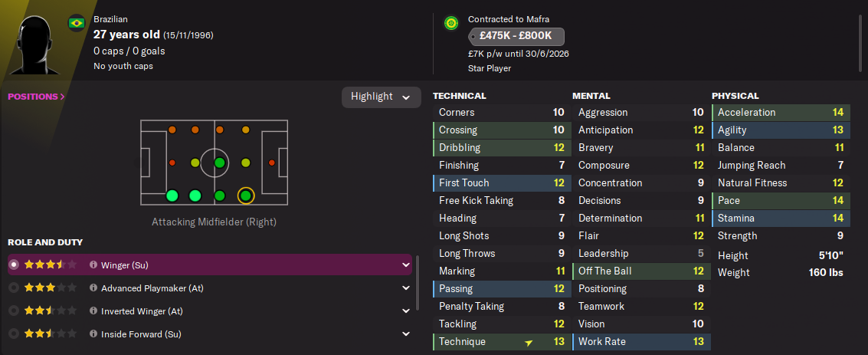Open info icon for Advanced Playmaker (At)
868x355 pixels.
[x=93, y=288]
